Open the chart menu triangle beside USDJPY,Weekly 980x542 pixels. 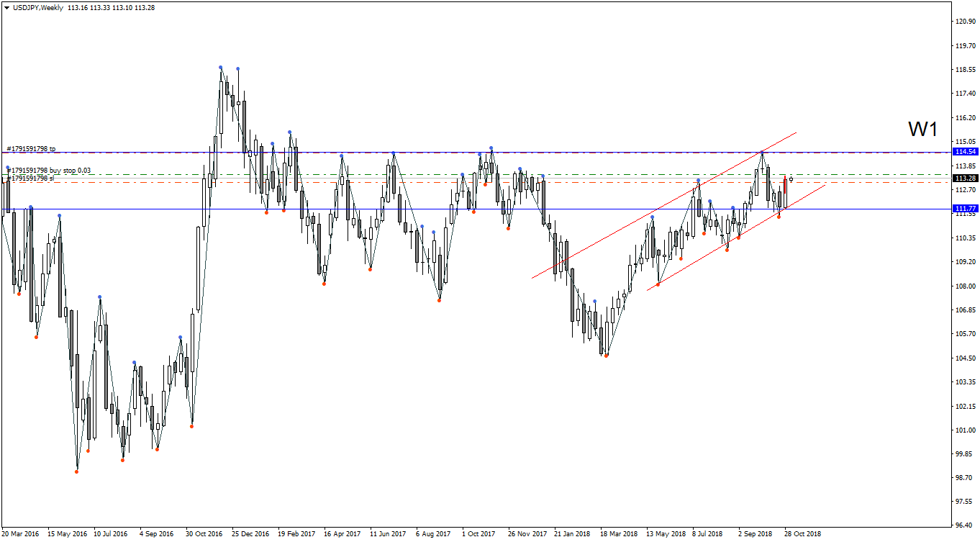tap(6, 7)
